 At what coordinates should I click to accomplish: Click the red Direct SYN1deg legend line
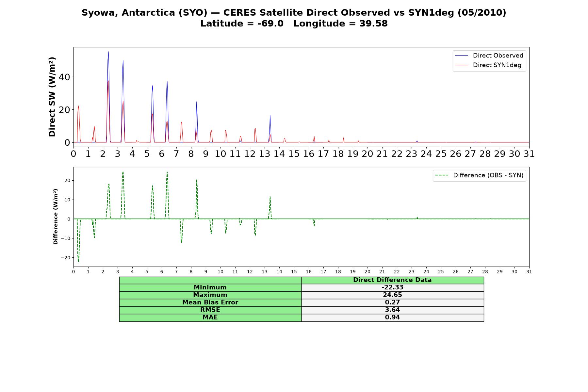click(x=462, y=65)
